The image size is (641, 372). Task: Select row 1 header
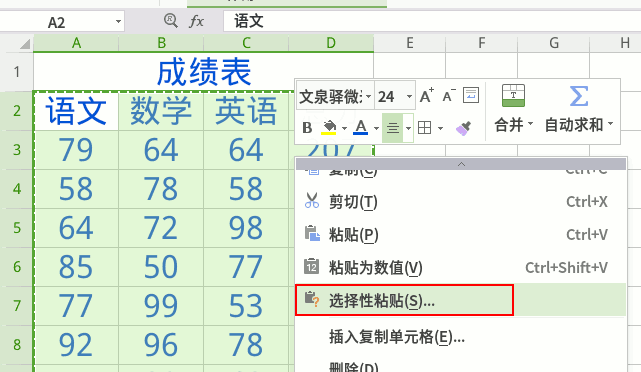(x=16, y=72)
